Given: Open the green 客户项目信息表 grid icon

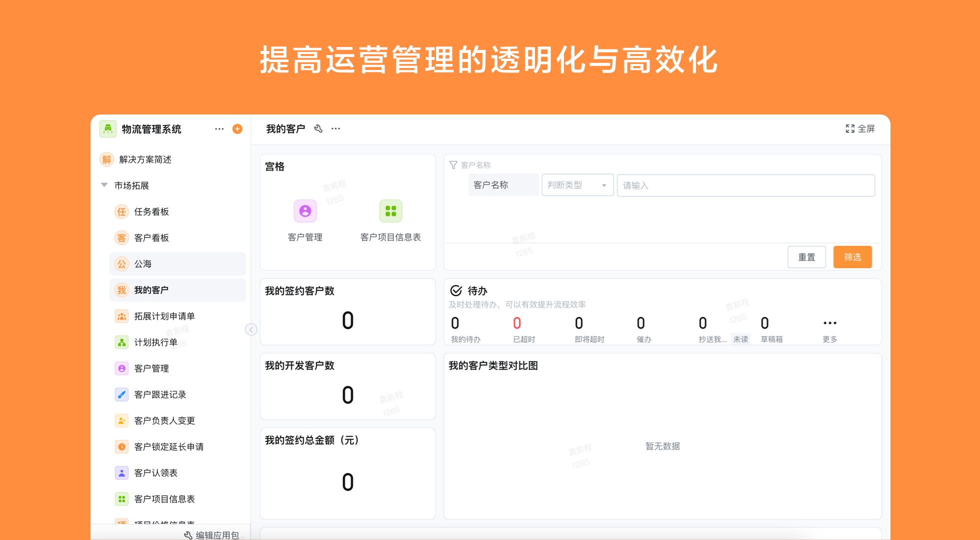Looking at the screenshot, I should click(390, 211).
